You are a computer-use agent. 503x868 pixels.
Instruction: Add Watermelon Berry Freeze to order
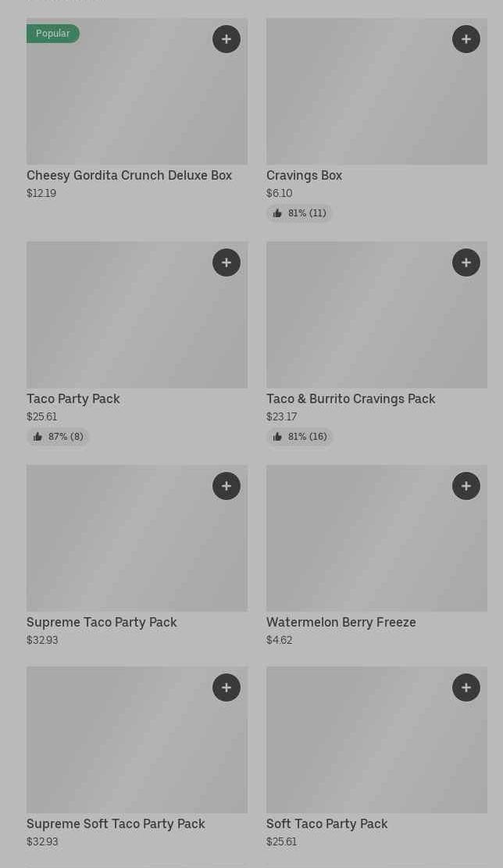click(x=466, y=486)
